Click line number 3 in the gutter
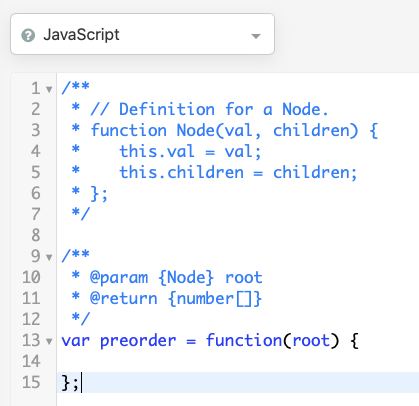Viewport: 419px width, 406px height. (x=36, y=130)
